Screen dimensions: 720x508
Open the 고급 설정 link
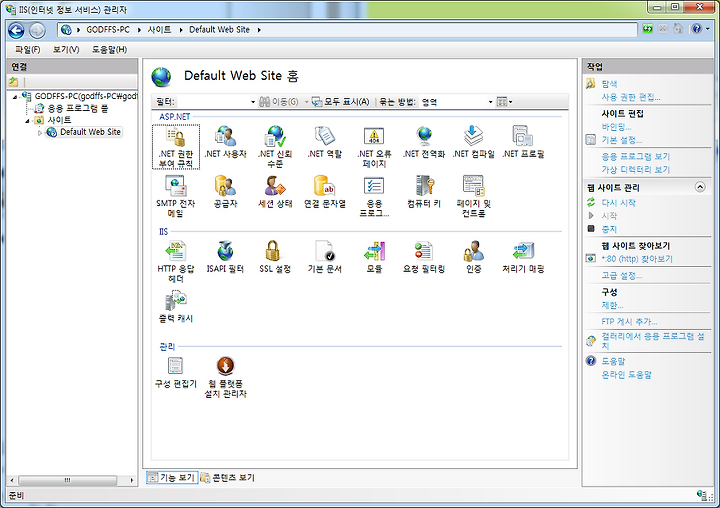point(622,276)
